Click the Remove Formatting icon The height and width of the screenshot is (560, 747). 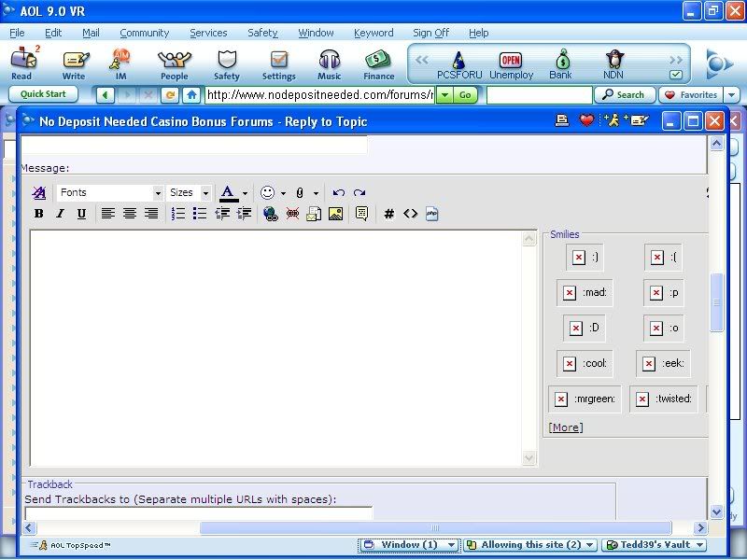point(39,193)
